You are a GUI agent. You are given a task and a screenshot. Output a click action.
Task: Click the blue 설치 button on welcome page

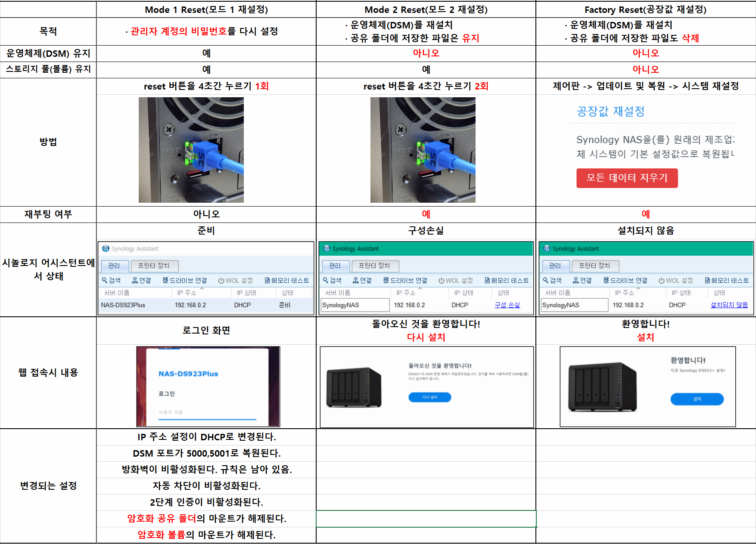(x=697, y=399)
